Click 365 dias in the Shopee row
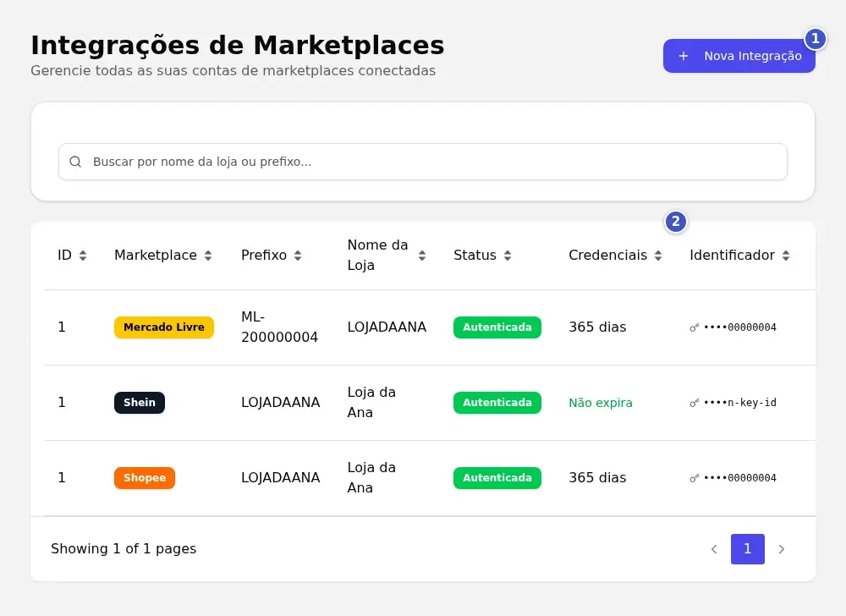 click(x=597, y=478)
